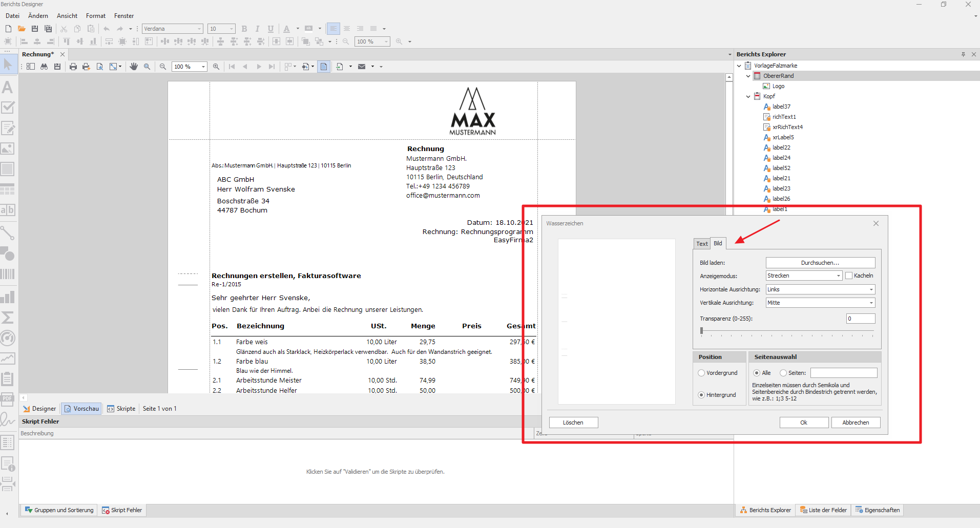Click the envelope send-by-email icon
Viewport: 980px width, 528px height.
pyautogui.click(x=362, y=67)
